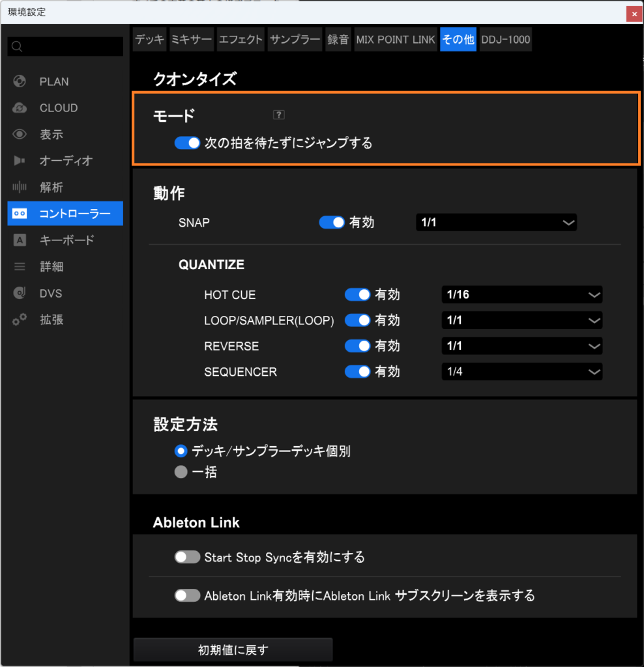Toggle the SNAP 有効 switch
644x667 pixels.
click(x=331, y=223)
